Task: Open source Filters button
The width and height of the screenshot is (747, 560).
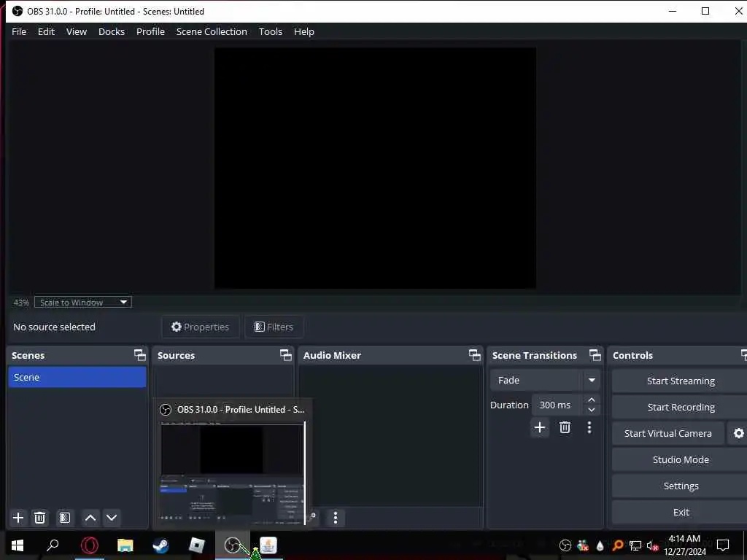Action: 274,327
